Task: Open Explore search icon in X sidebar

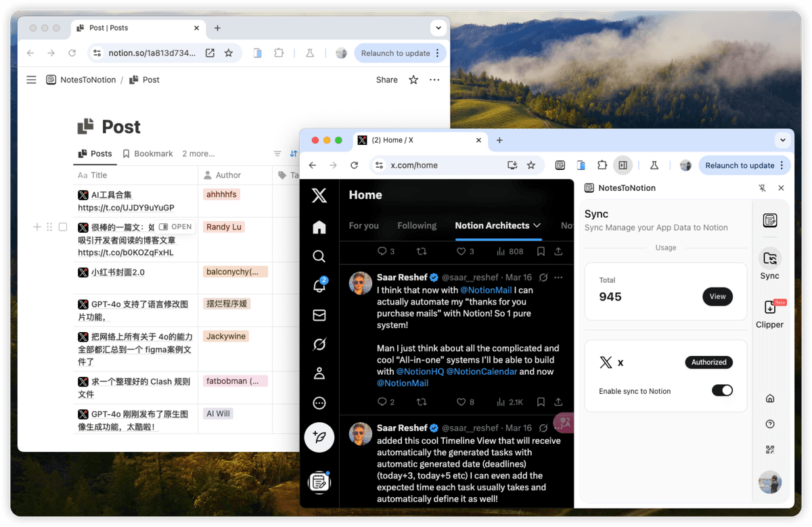Action: pyautogui.click(x=319, y=256)
